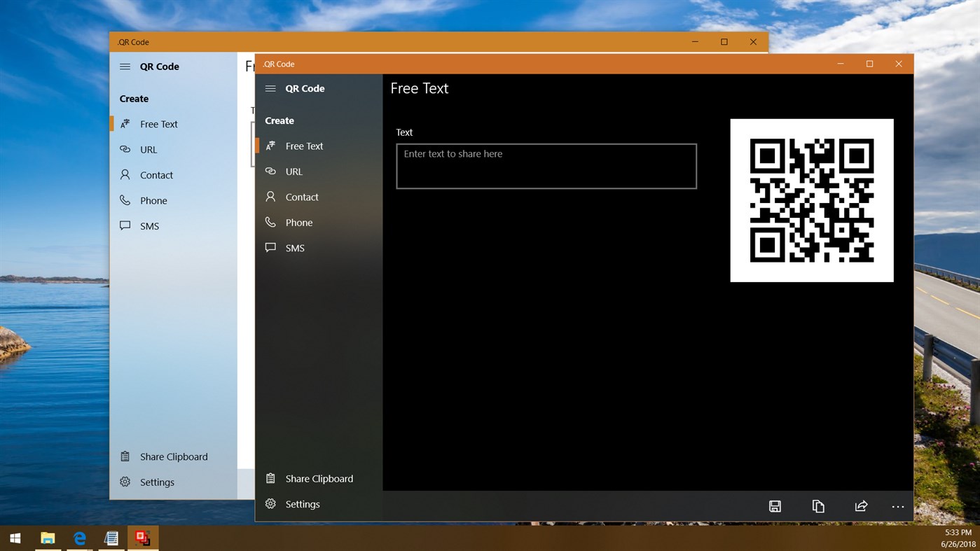Open Share Clipboard
980x551 pixels.
(319, 478)
